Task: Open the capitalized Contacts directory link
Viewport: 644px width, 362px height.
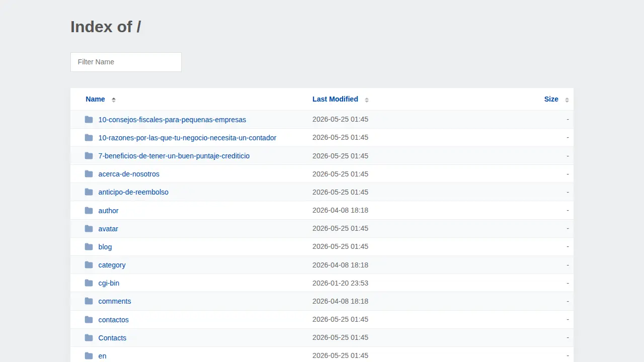Action: (x=112, y=338)
